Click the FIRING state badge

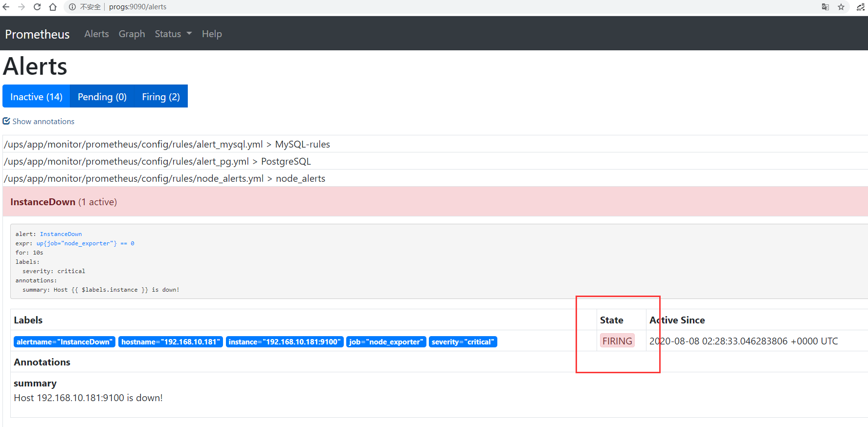pos(617,341)
